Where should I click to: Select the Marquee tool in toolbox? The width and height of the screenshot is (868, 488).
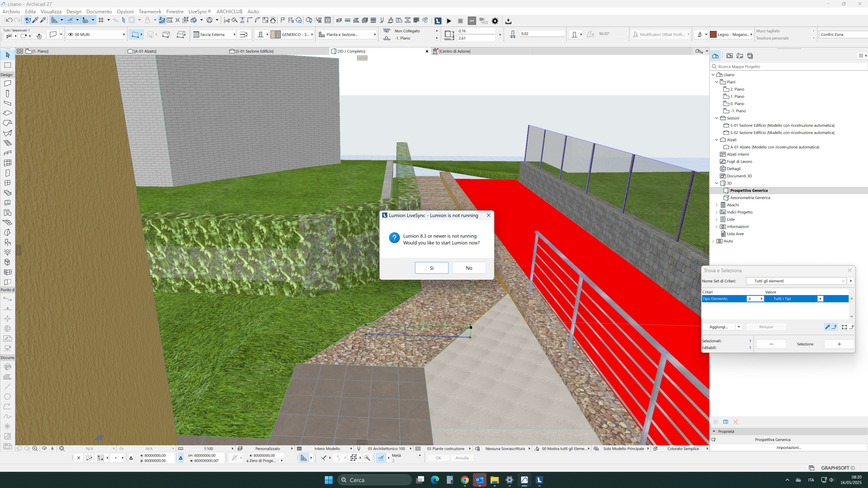[x=7, y=65]
